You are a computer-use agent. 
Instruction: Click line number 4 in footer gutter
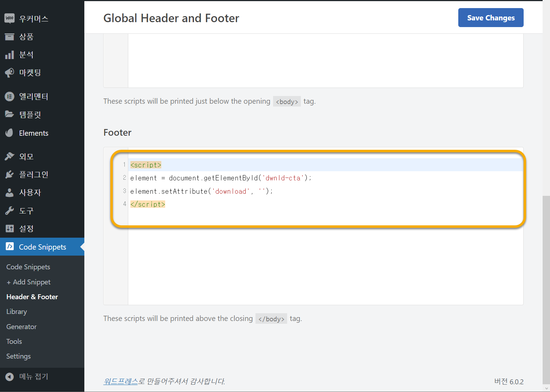124,204
